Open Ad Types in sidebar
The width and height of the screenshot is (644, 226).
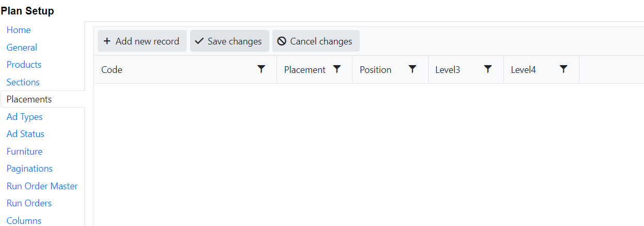click(x=25, y=117)
